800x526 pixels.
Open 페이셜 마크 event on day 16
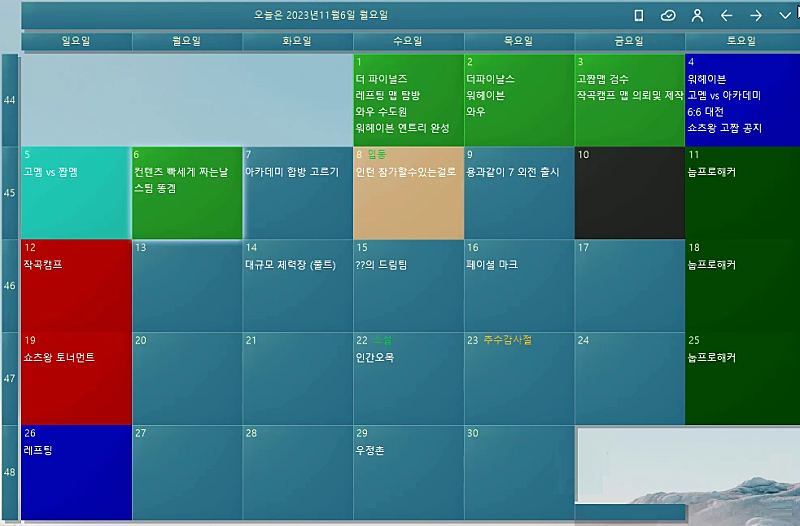click(x=492, y=265)
